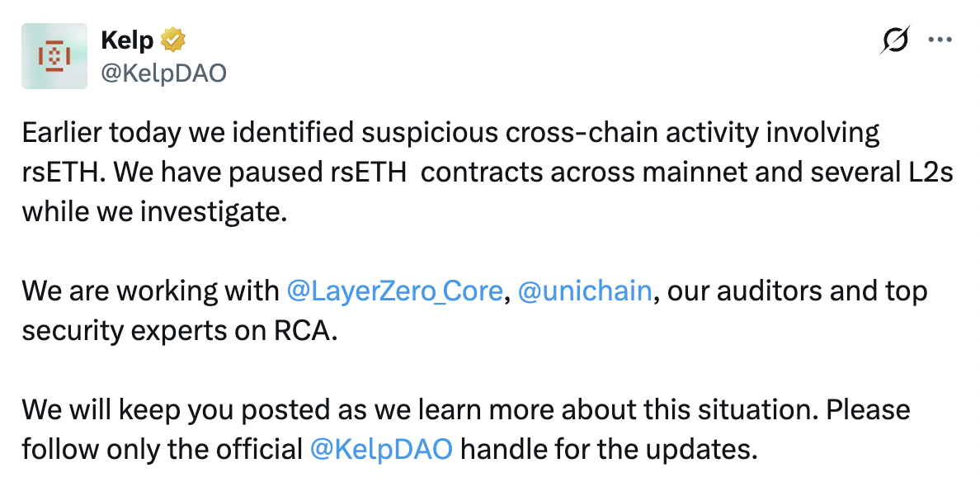Click the line "while we investigate."
This screenshot has width=980, height=482.
tap(154, 212)
